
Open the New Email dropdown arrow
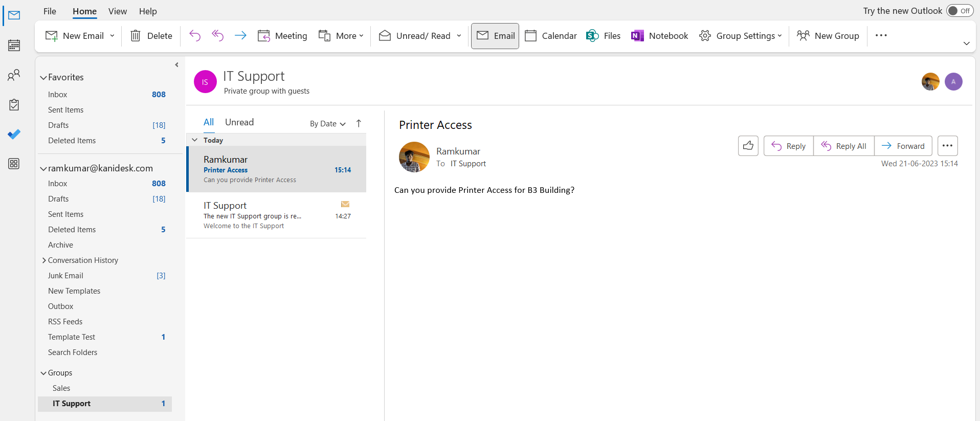(x=112, y=36)
